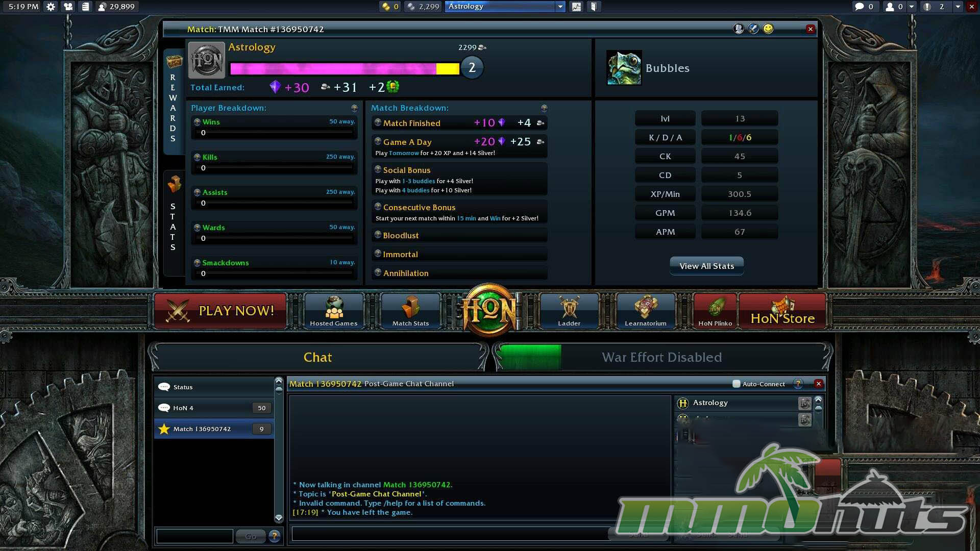The image size is (980, 551).
Task: Toggle the Auto-Connect checkbox
Action: click(x=736, y=384)
